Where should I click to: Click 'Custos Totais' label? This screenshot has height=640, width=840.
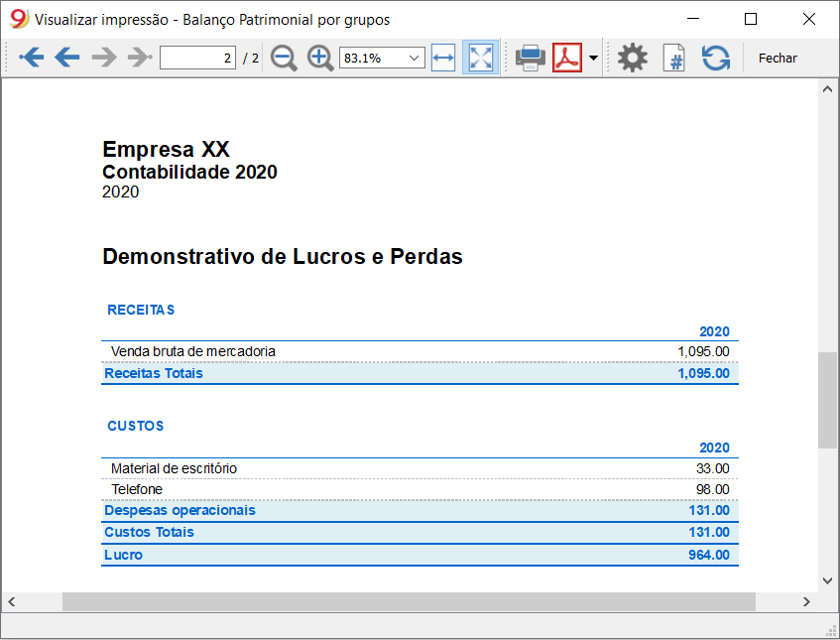(x=149, y=532)
